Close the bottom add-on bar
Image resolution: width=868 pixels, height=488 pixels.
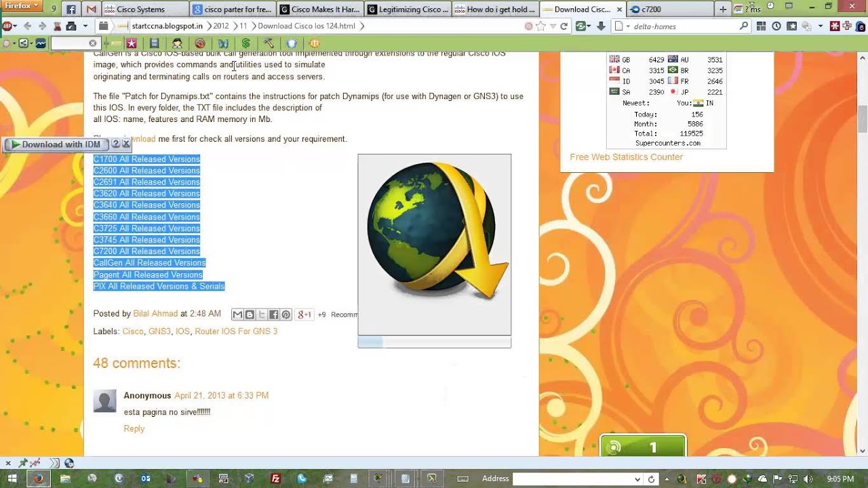coord(8,463)
